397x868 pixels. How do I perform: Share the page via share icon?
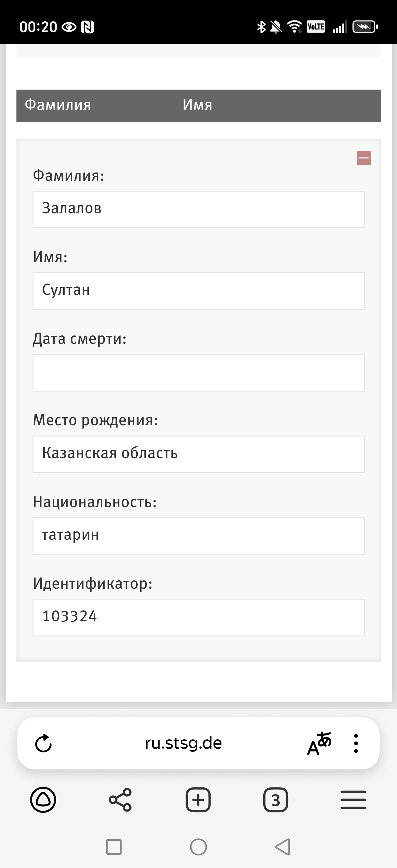120,799
